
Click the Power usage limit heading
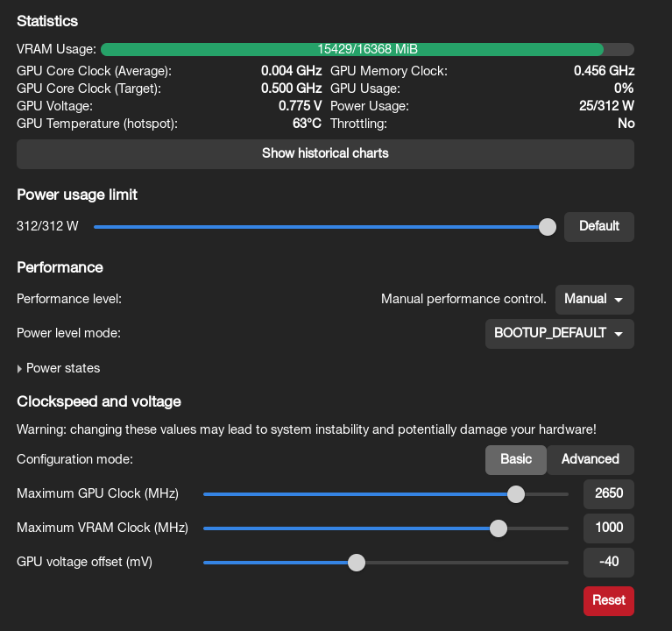click(x=77, y=195)
